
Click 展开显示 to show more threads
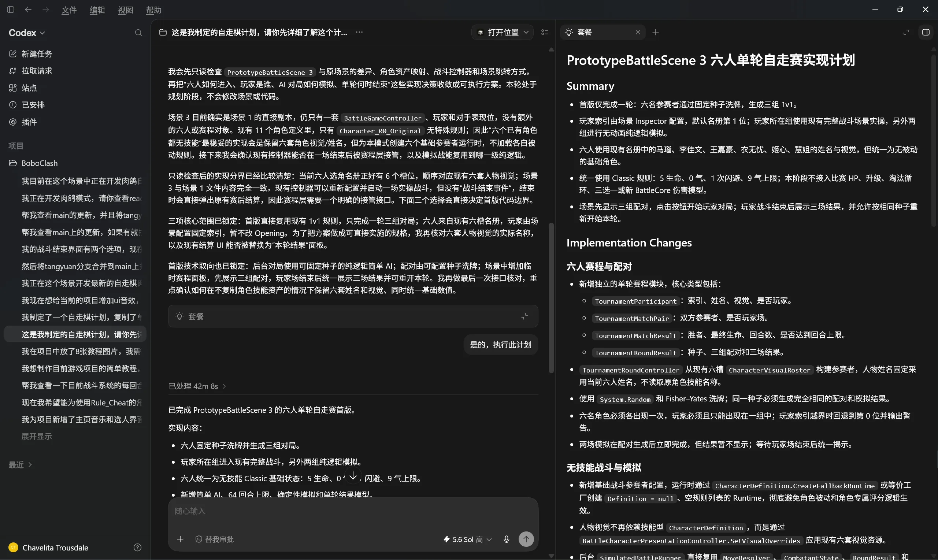pyautogui.click(x=37, y=437)
